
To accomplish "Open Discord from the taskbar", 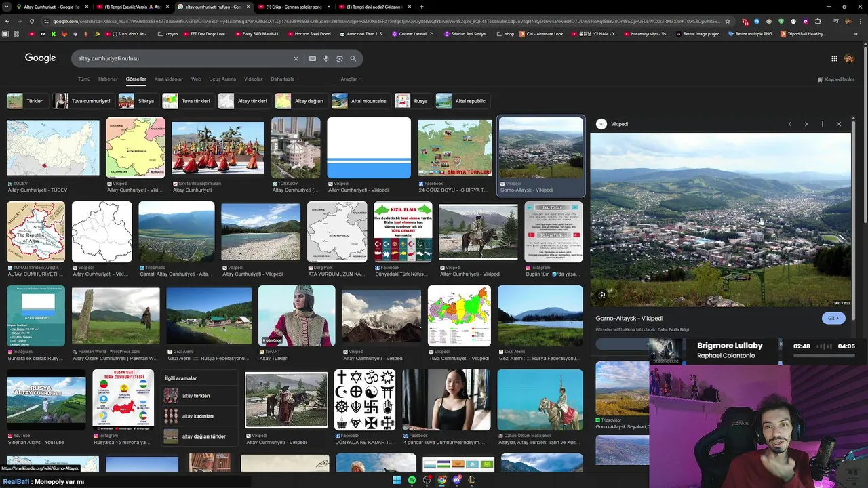I will 456,480.
